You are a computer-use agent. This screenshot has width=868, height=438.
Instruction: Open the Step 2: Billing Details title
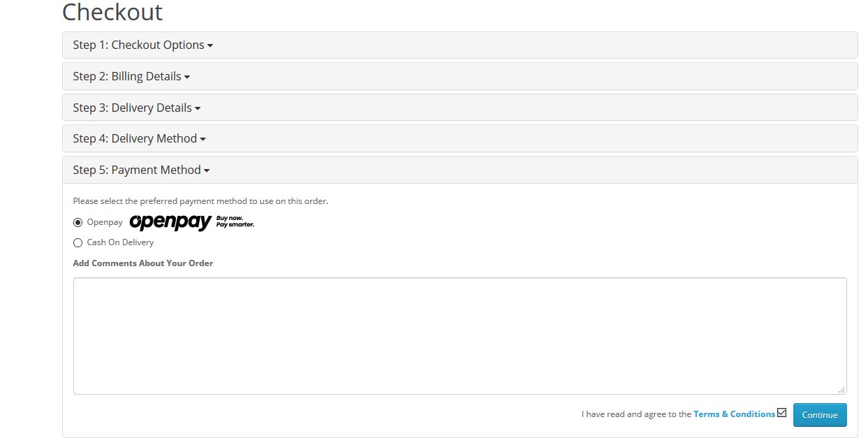pyautogui.click(x=127, y=76)
